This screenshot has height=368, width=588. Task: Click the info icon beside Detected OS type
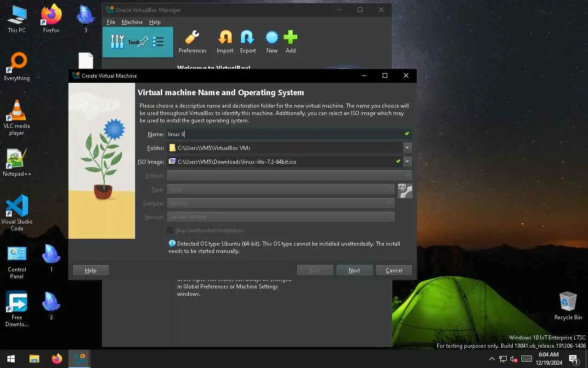tap(172, 243)
